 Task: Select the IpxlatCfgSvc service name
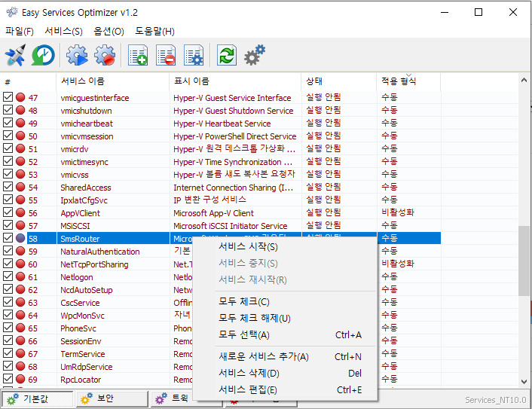click(84, 200)
